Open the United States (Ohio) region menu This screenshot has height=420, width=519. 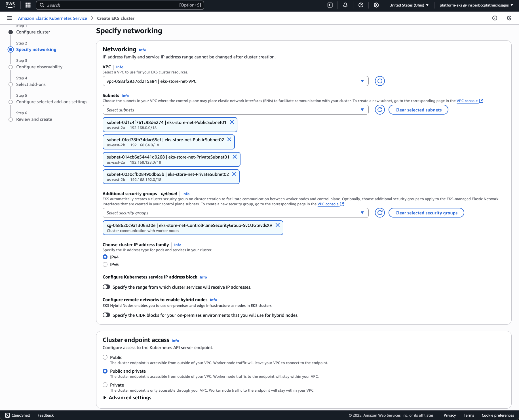pos(409,5)
